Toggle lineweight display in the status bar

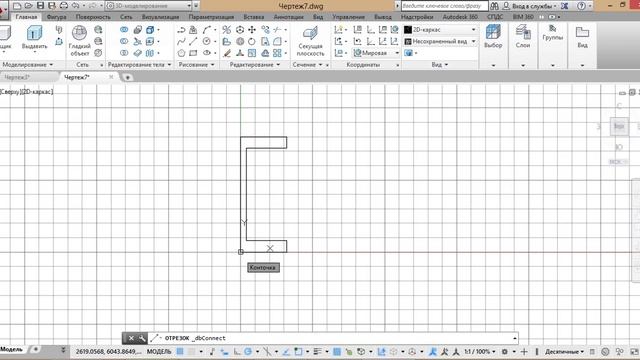(x=317, y=351)
